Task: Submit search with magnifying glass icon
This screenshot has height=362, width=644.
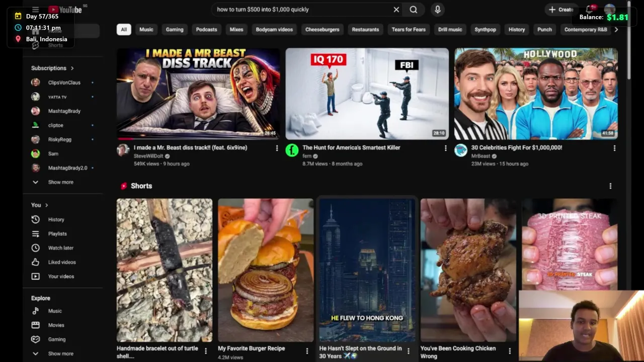Action: 413,10
